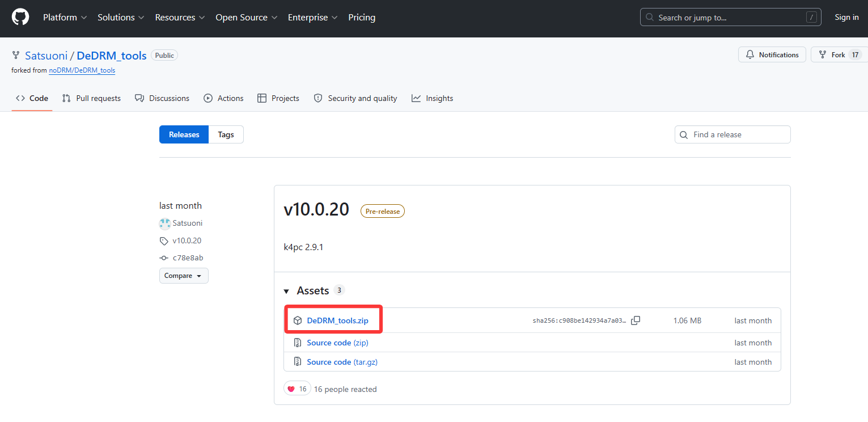
Task: Click the heart reaction emoji button
Action: (x=297, y=389)
